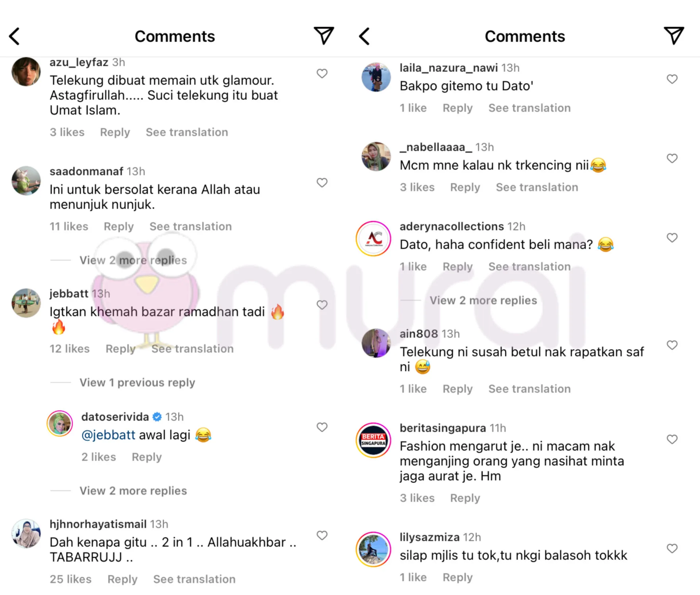Open beritasingapura's profile avatar

pos(373,440)
